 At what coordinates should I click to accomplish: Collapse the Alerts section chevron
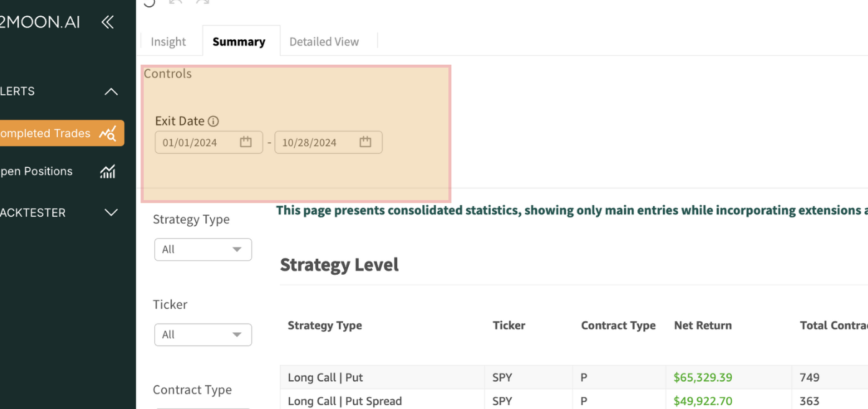pos(111,92)
